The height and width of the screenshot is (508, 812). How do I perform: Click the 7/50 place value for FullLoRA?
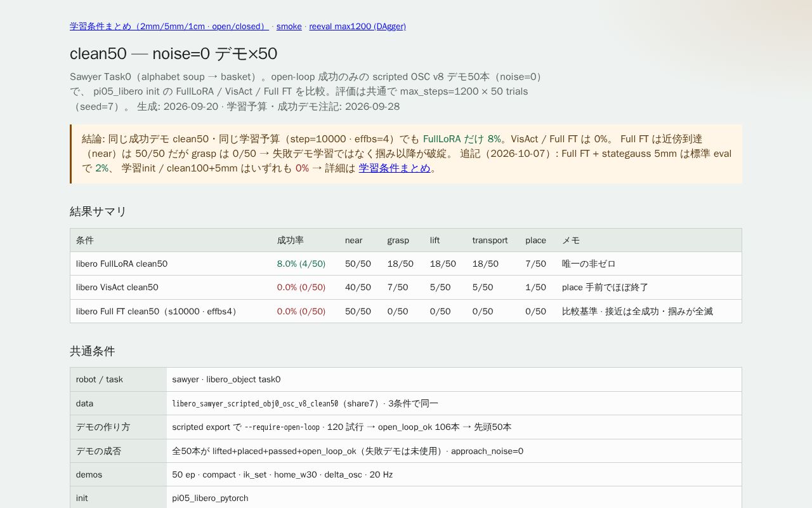(x=536, y=264)
